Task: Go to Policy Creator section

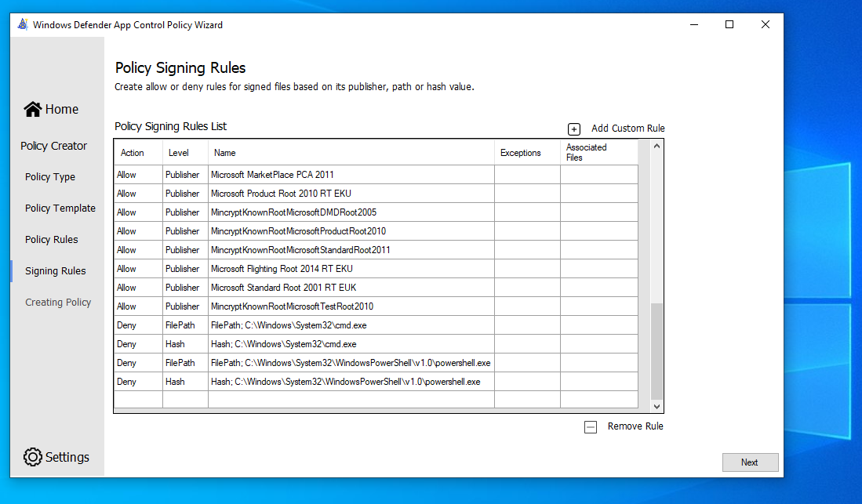Action: pos(54,146)
